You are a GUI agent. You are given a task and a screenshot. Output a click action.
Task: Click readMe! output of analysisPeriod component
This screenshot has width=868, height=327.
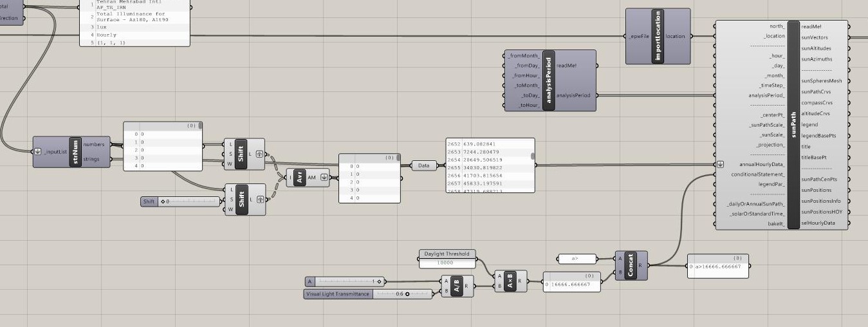(x=567, y=66)
